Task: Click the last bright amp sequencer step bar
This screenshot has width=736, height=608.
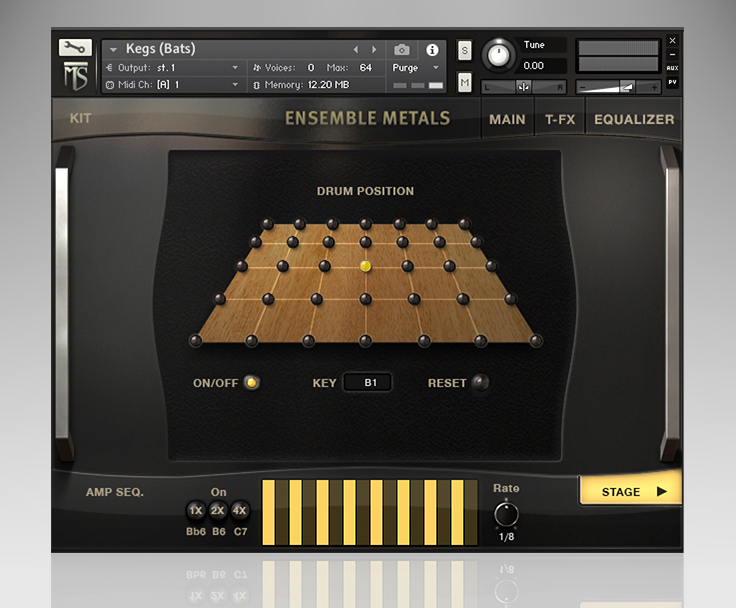Action: coord(457,512)
